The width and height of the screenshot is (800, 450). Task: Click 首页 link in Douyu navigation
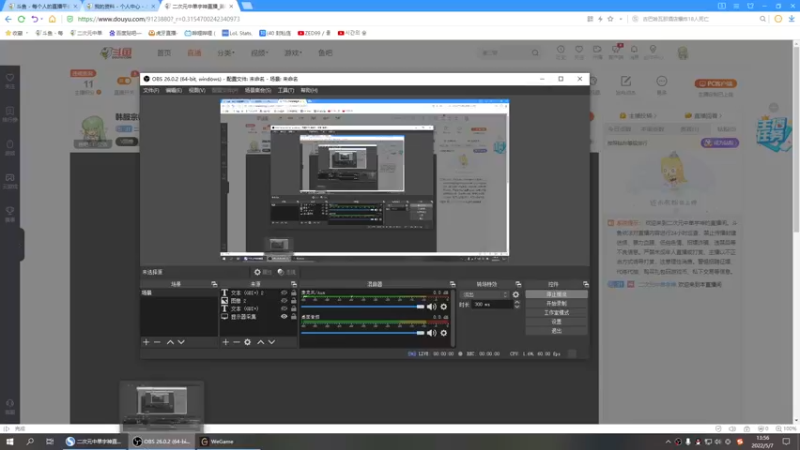164,53
